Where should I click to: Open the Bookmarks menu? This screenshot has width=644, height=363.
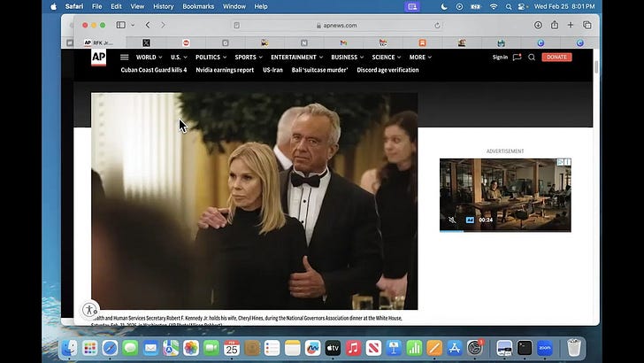(x=198, y=6)
